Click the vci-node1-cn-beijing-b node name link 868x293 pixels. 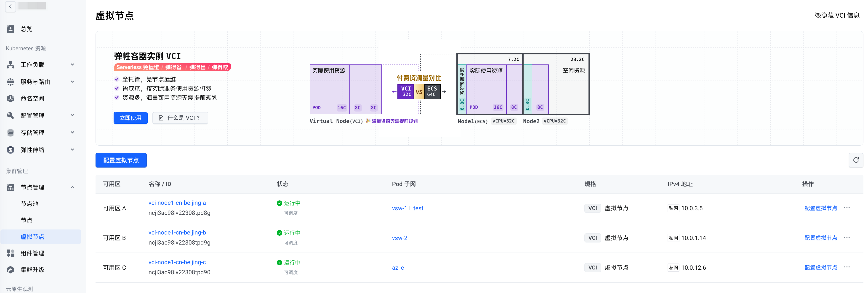[177, 232]
